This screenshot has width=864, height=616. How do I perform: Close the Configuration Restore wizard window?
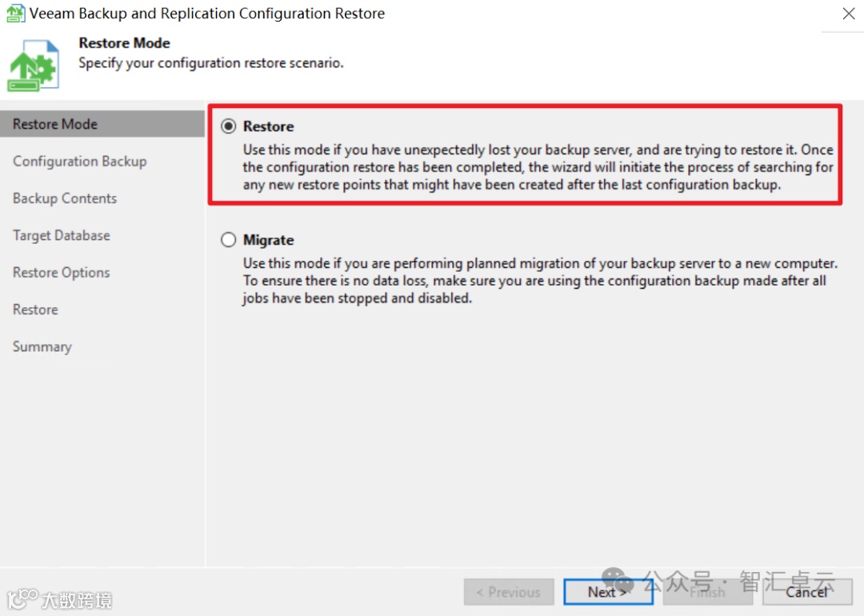point(849,14)
